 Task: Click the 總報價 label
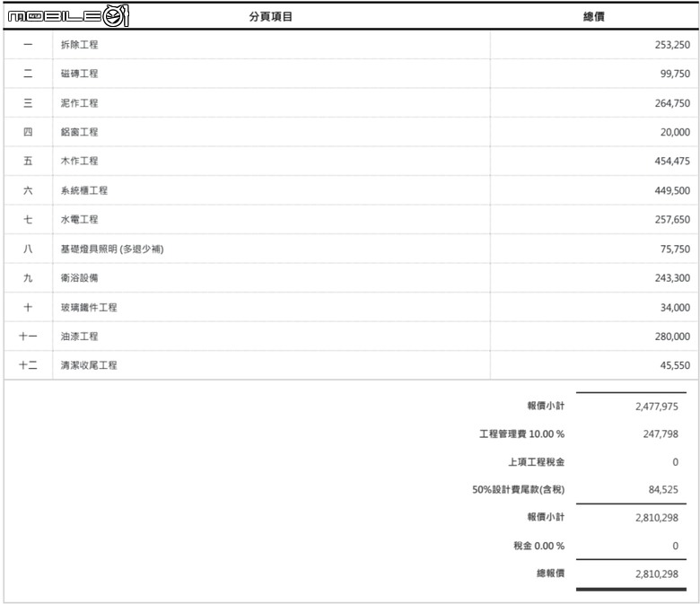click(550, 573)
